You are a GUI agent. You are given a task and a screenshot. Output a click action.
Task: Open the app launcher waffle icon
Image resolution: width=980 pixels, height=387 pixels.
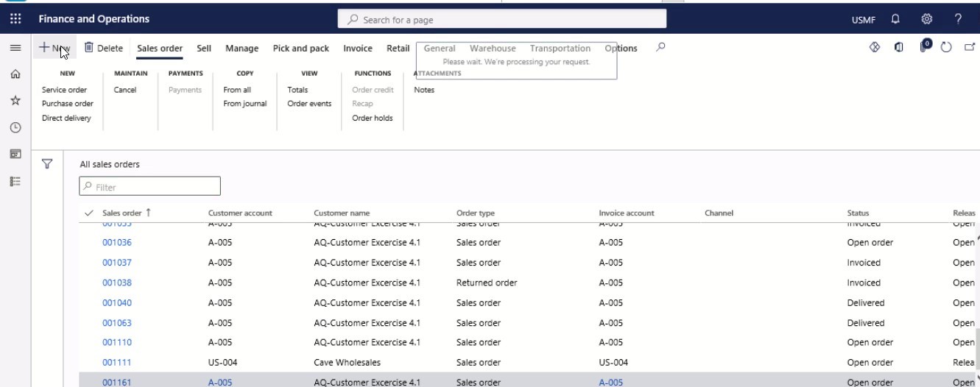click(x=15, y=19)
